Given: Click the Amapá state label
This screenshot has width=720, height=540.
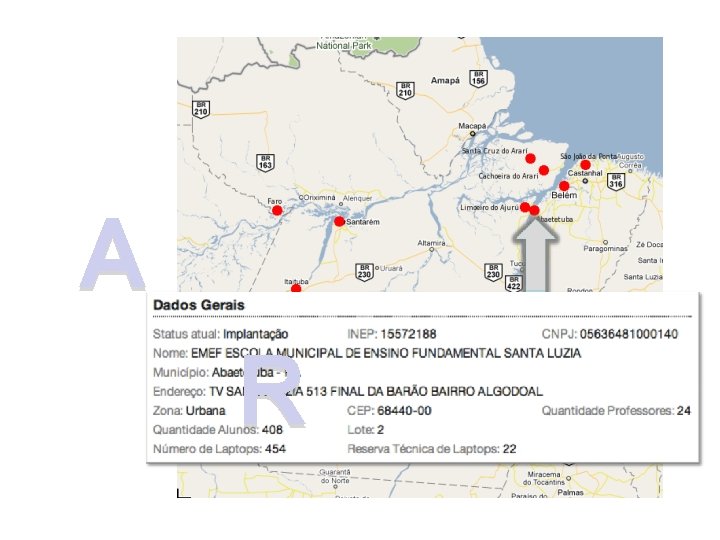Looking at the screenshot, I should pyautogui.click(x=445, y=80).
